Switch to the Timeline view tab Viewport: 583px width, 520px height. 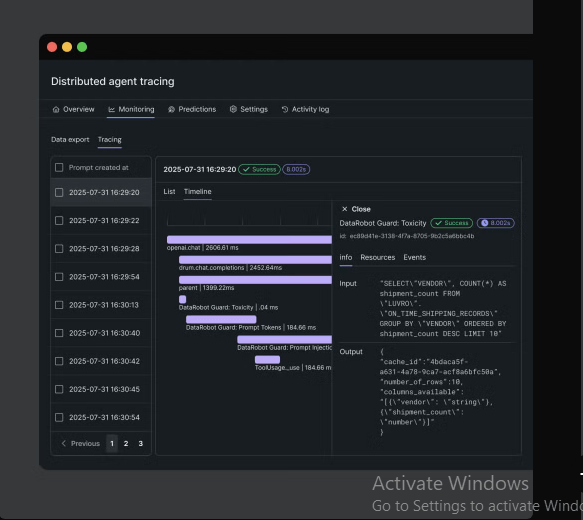pos(197,191)
